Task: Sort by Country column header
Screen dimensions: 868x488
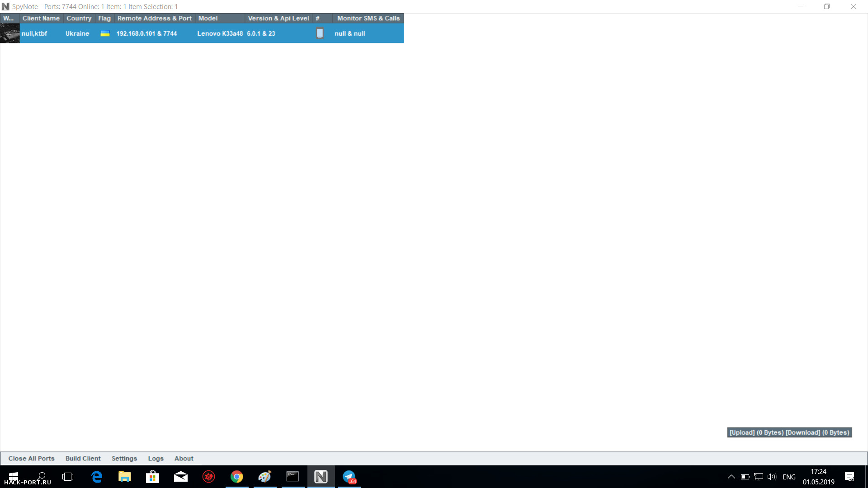Action: (x=79, y=18)
